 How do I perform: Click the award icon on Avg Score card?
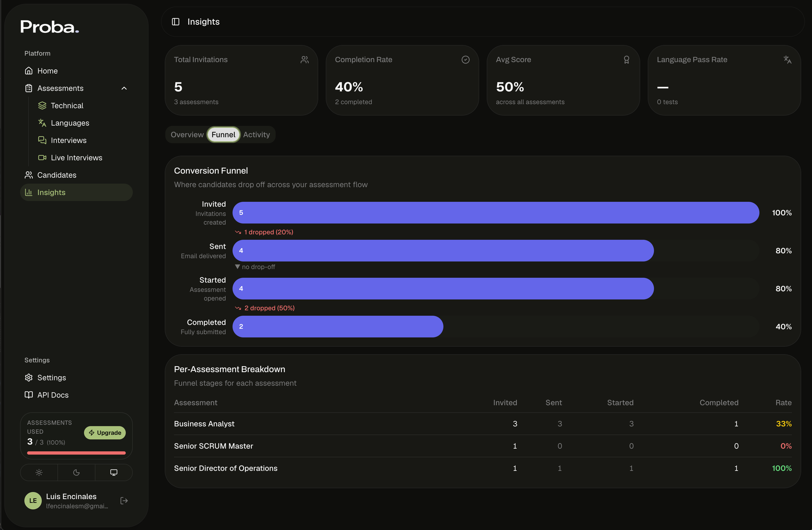click(626, 60)
